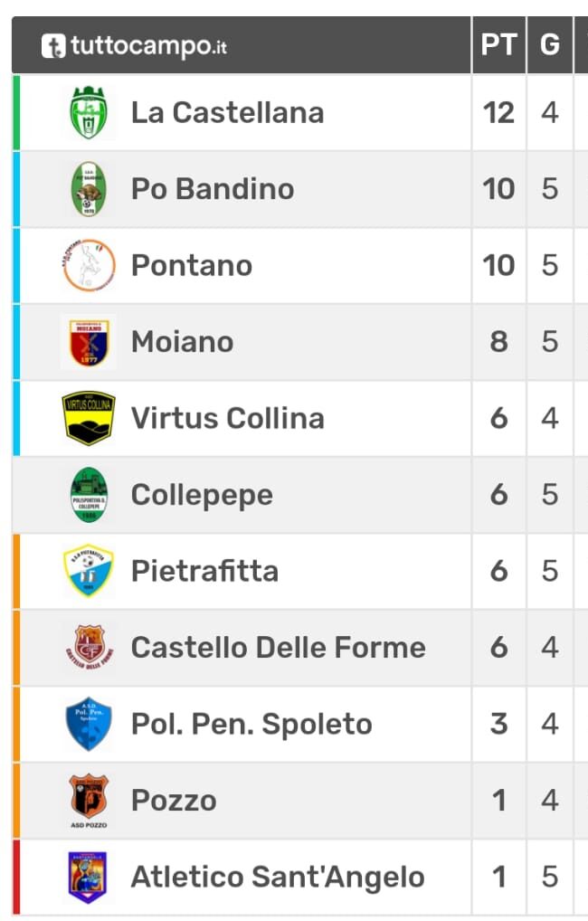Click the Castello Delle Forme crest
588x921 pixels.
tap(89, 647)
